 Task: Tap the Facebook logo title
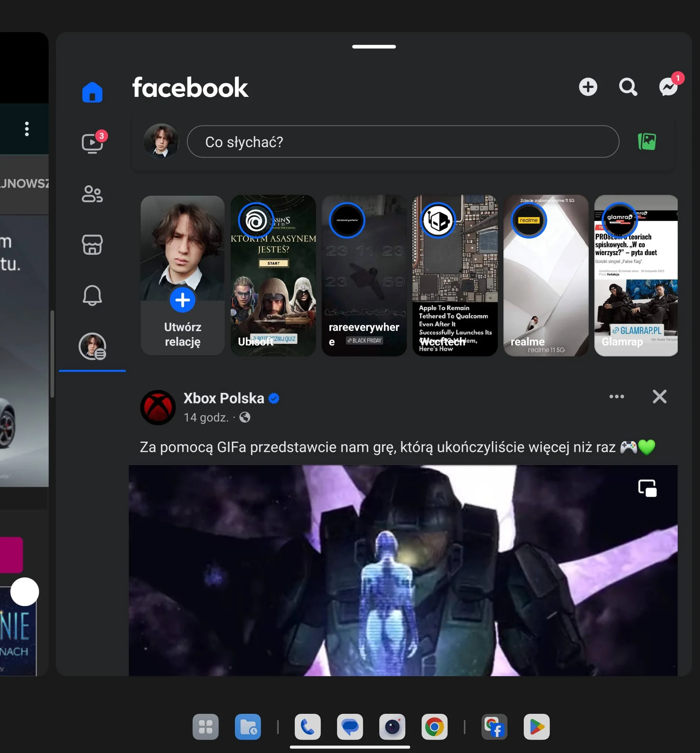[x=190, y=87]
